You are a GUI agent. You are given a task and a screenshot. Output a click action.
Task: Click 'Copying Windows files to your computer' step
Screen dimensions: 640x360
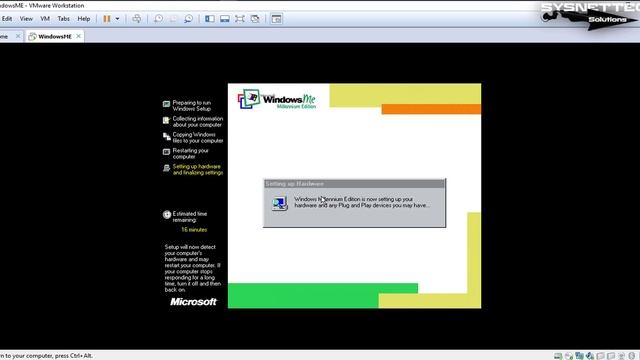click(x=198, y=138)
